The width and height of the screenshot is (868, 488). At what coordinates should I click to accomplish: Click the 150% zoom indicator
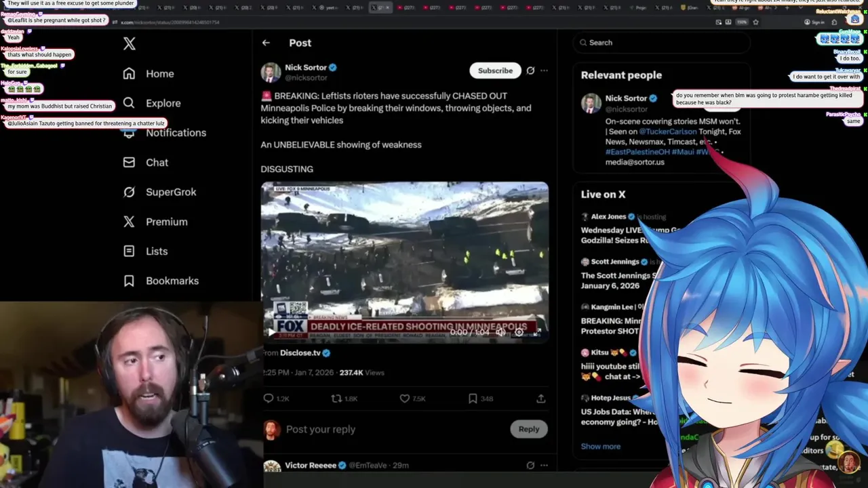coord(742,22)
